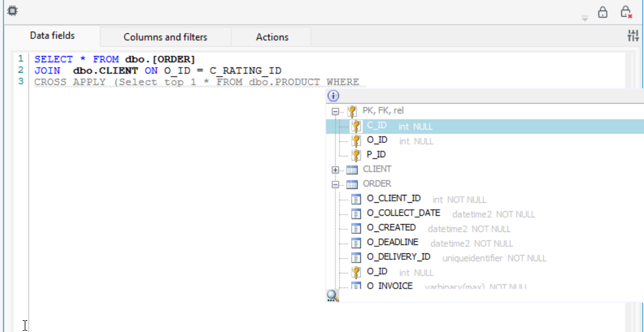Select the P_ID key entry
Screen dimensions: 644x332
[x=376, y=155]
